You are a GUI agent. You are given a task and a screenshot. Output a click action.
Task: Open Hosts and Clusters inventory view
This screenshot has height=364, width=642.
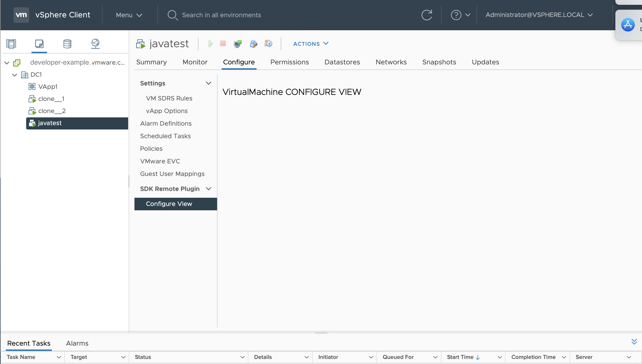[11, 44]
